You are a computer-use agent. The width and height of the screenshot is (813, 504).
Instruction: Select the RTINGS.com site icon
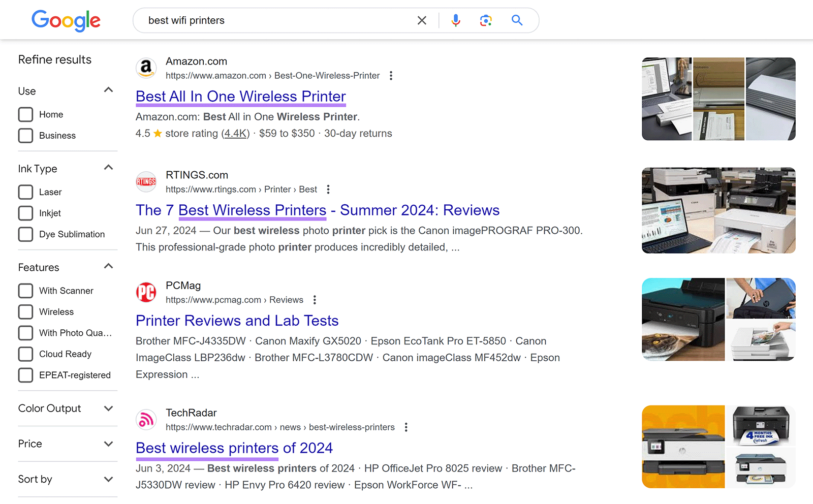(x=146, y=182)
